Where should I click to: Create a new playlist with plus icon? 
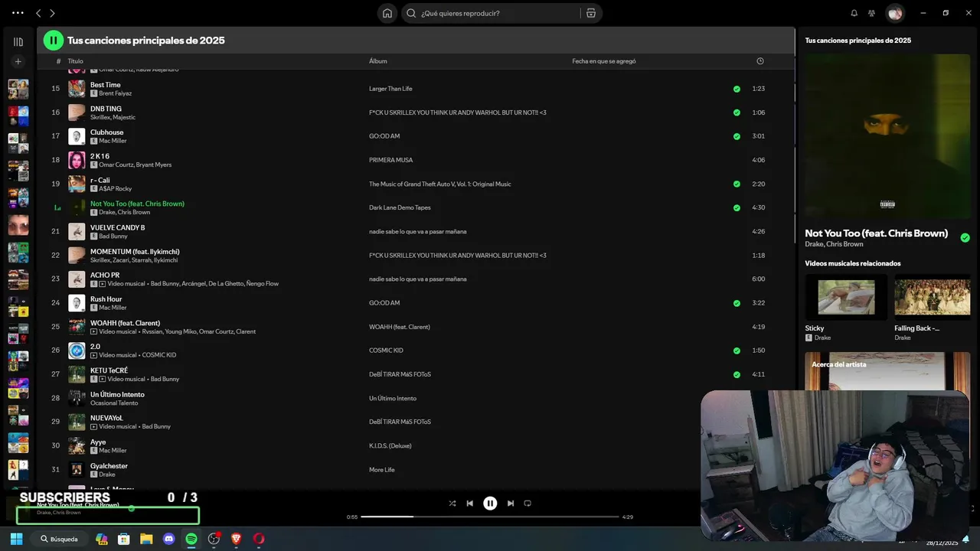coord(18,61)
